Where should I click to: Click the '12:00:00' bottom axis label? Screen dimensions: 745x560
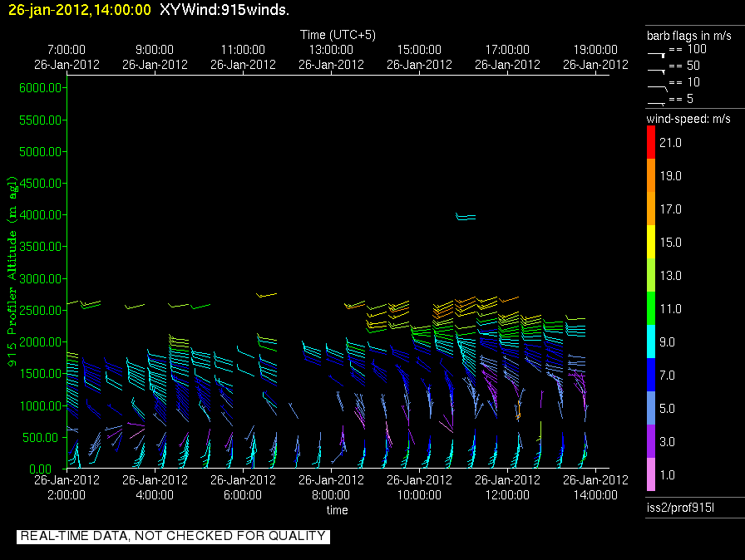(507, 495)
